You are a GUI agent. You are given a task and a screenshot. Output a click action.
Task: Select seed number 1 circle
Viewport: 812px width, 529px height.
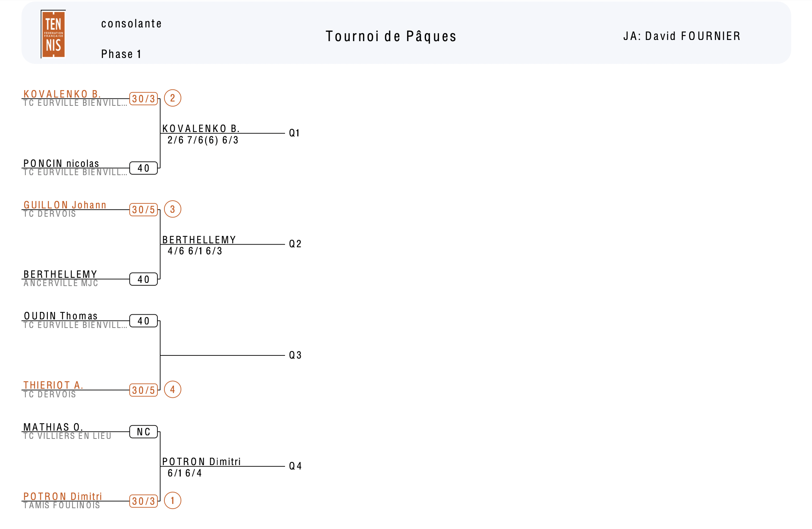click(173, 500)
